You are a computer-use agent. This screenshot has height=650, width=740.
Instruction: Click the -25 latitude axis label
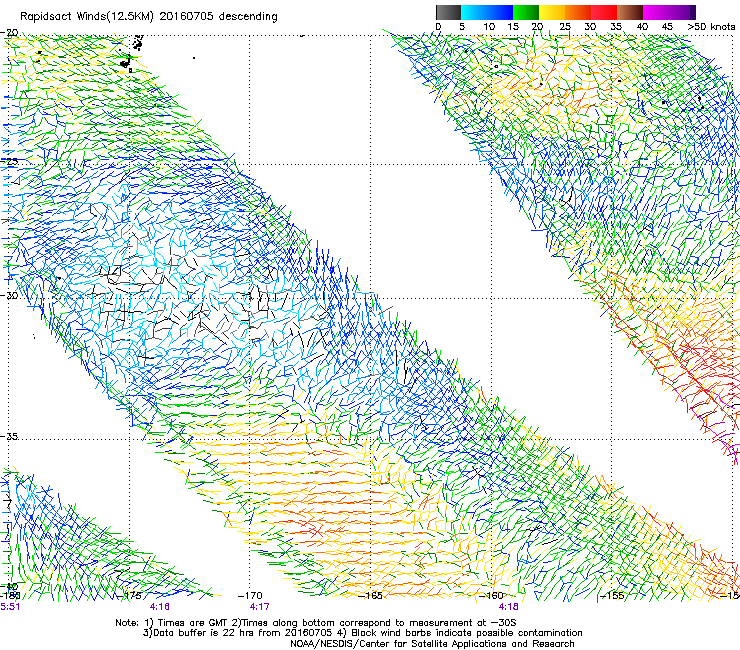(10, 161)
